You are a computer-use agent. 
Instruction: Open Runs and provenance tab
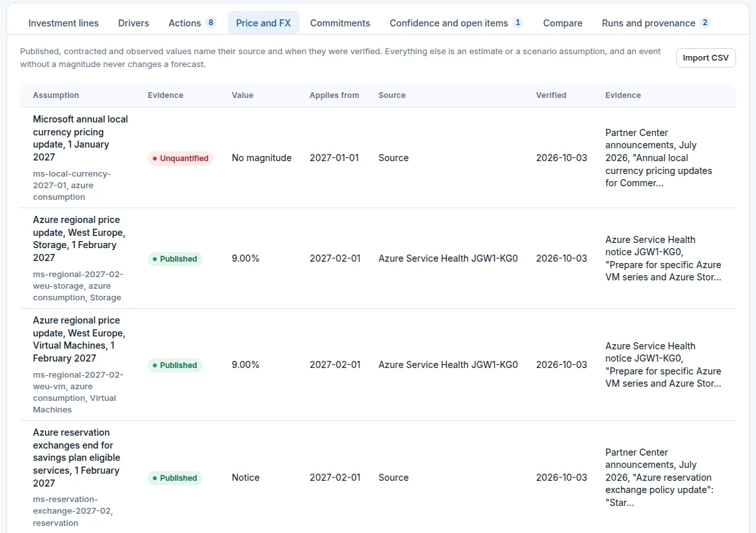pos(656,23)
